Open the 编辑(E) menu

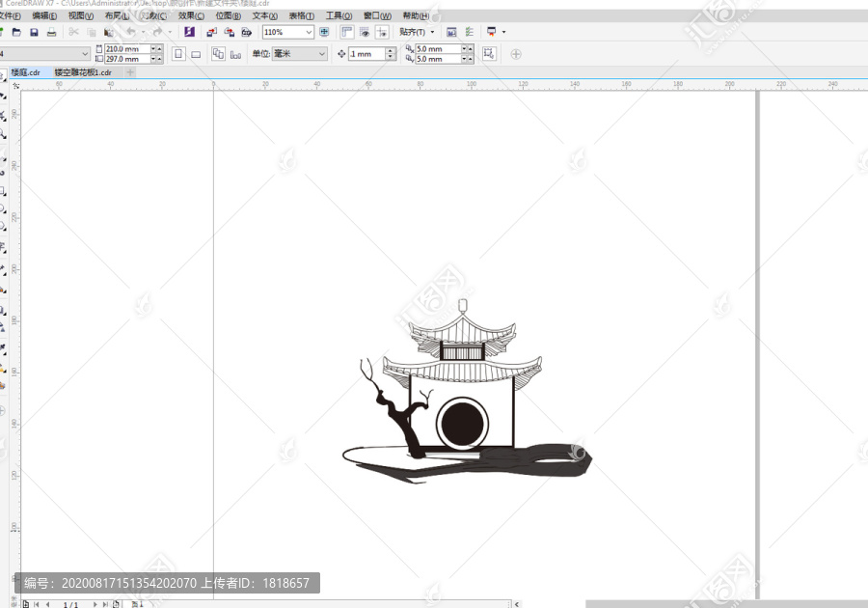coord(44,16)
